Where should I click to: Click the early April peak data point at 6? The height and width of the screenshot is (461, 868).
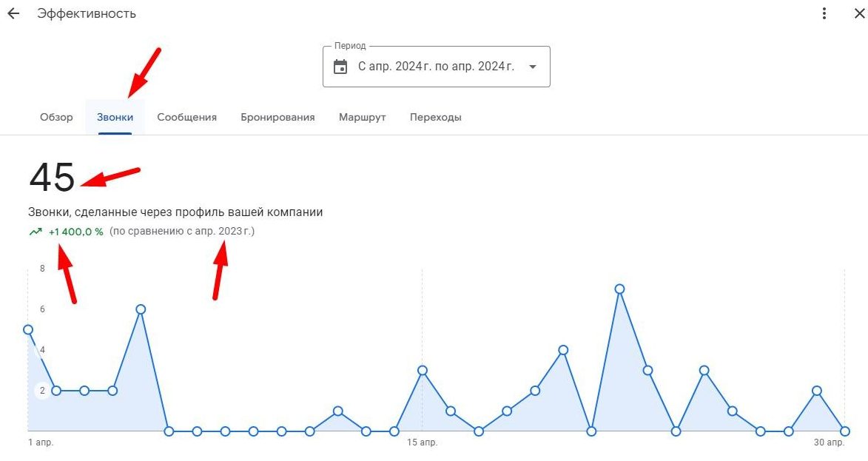pos(141,309)
